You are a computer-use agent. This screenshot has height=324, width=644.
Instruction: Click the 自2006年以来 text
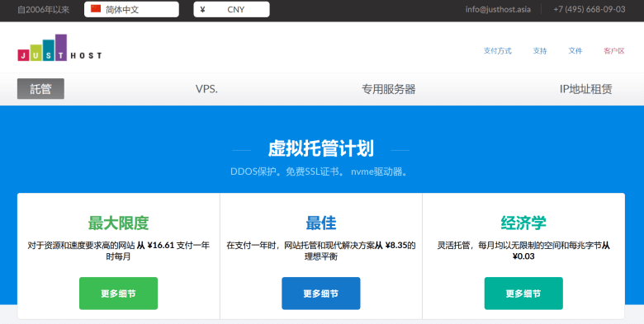43,9
